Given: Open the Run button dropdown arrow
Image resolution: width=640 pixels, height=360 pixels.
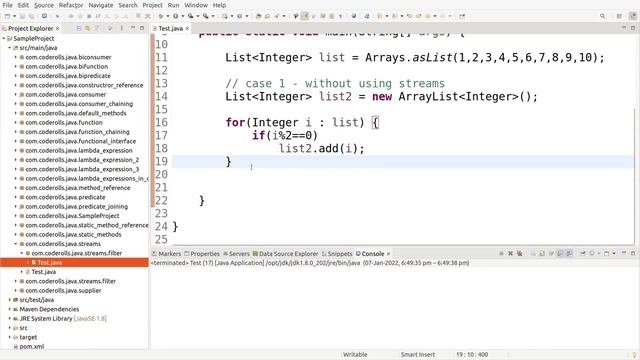Looking at the screenshot, I should [182, 16].
